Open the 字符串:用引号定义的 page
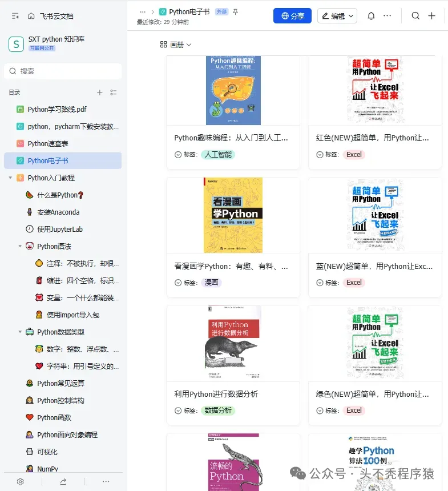448x491 pixels. 63,366
